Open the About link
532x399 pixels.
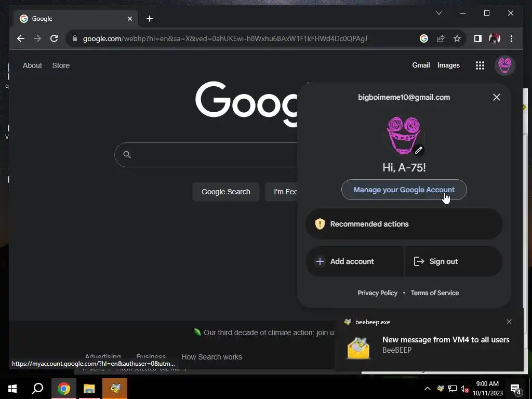[x=32, y=65]
